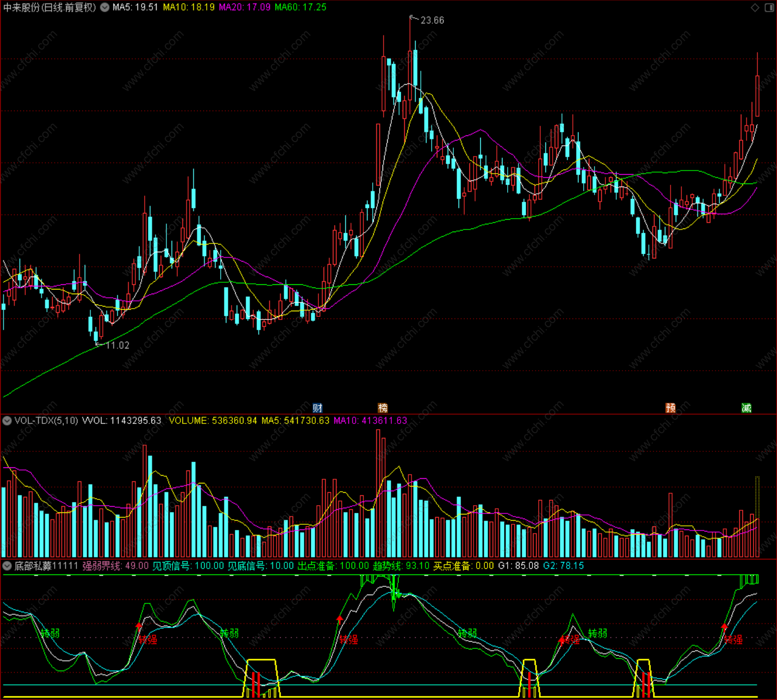
Task: Click the 减 info marker
Action: [746, 408]
